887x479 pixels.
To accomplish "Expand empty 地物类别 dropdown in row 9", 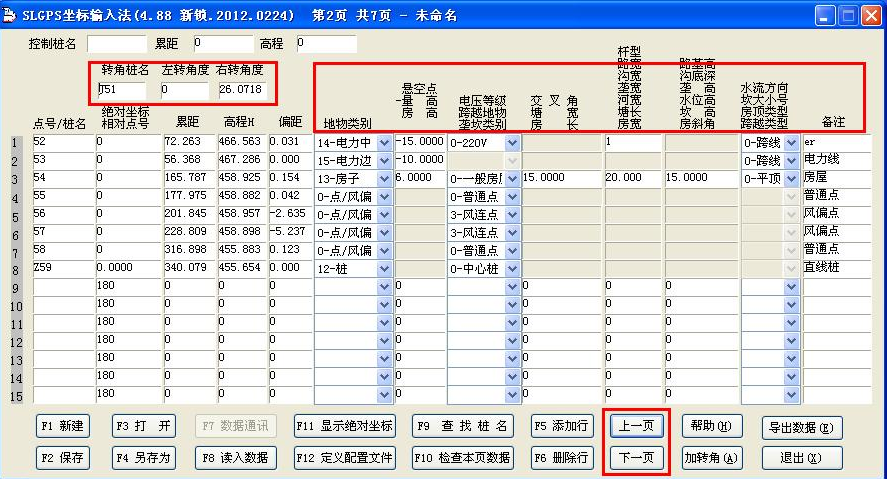I will [x=384, y=287].
